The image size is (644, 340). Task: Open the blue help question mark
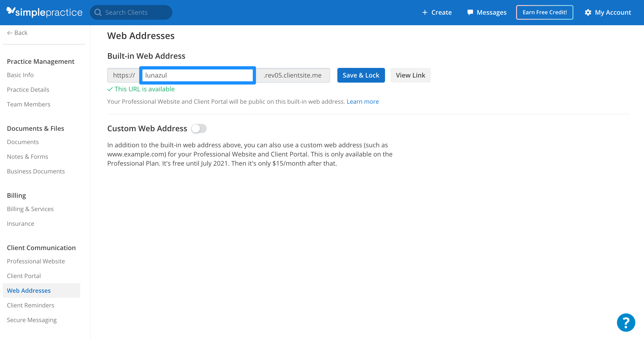coord(626,322)
